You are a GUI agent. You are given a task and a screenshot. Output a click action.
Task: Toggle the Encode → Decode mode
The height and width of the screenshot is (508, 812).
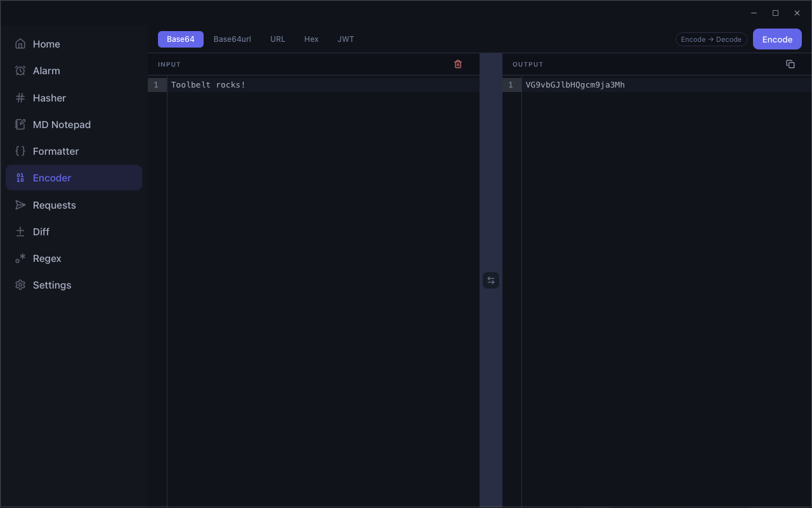click(x=711, y=39)
